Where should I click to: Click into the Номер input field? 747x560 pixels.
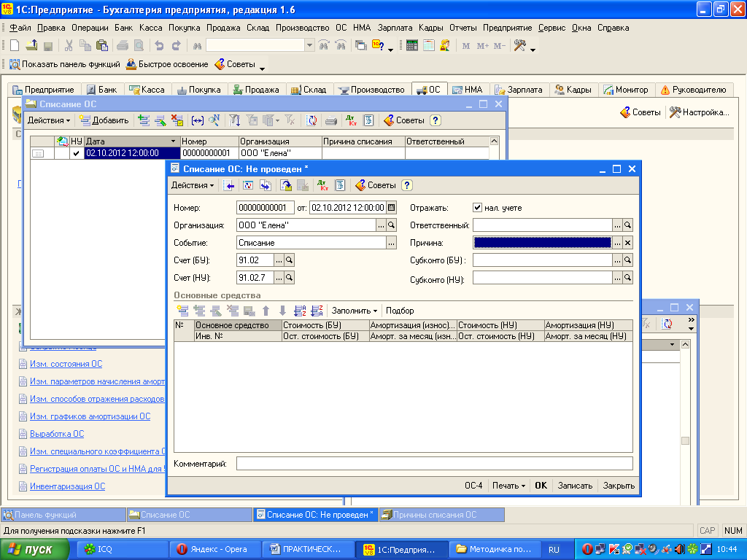266,208
